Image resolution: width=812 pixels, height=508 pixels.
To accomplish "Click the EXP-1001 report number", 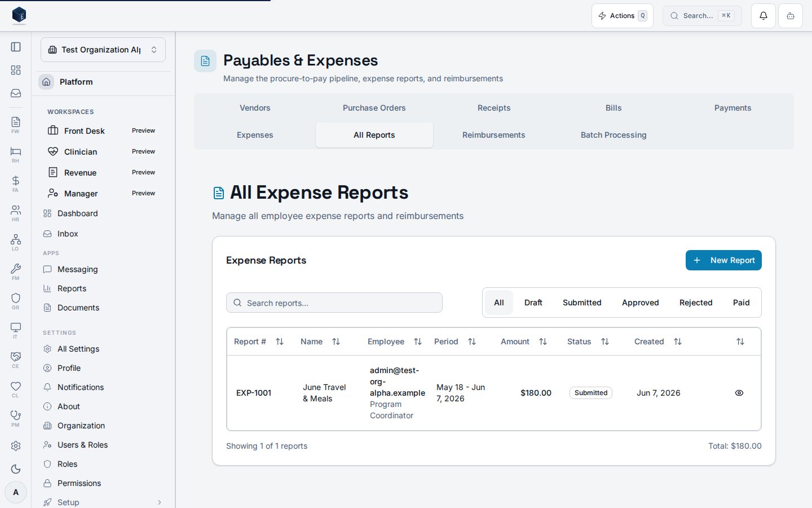I will coord(254,393).
